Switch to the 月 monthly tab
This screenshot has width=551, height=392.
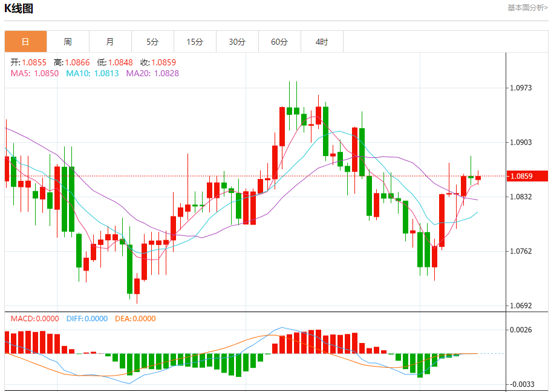(x=110, y=42)
